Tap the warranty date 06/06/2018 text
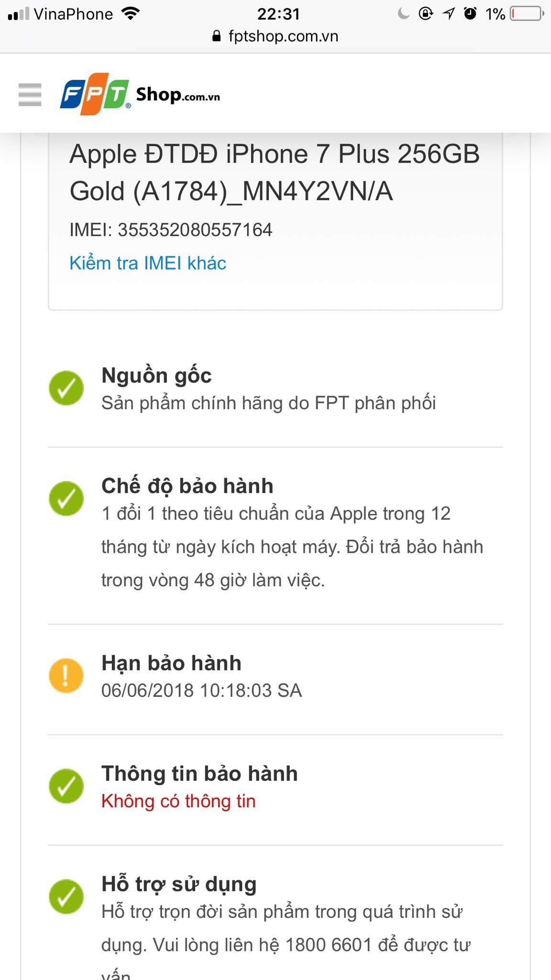551x980 pixels. pos(202,690)
